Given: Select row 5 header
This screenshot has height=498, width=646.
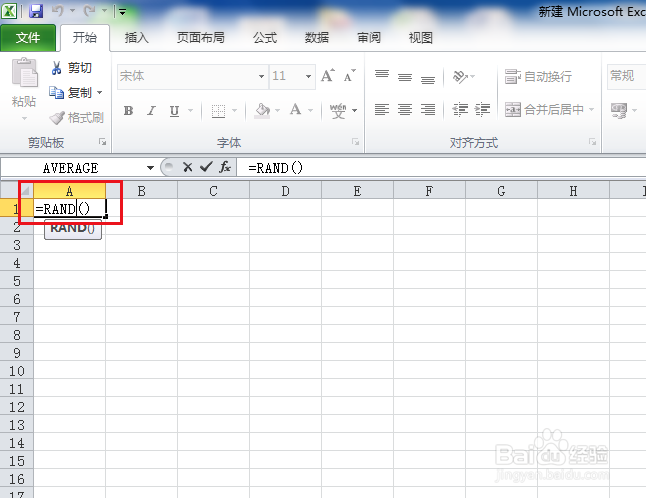Looking at the screenshot, I should tap(16, 281).
